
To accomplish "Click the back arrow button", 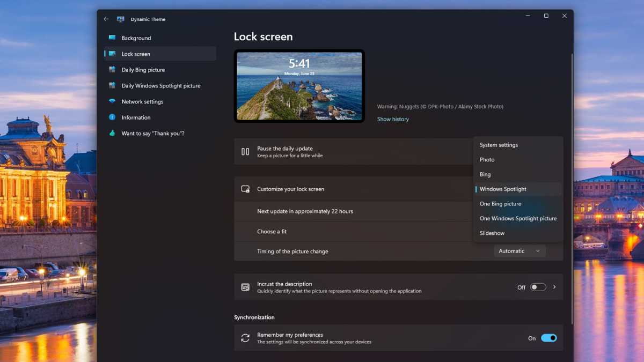I will (x=106, y=18).
